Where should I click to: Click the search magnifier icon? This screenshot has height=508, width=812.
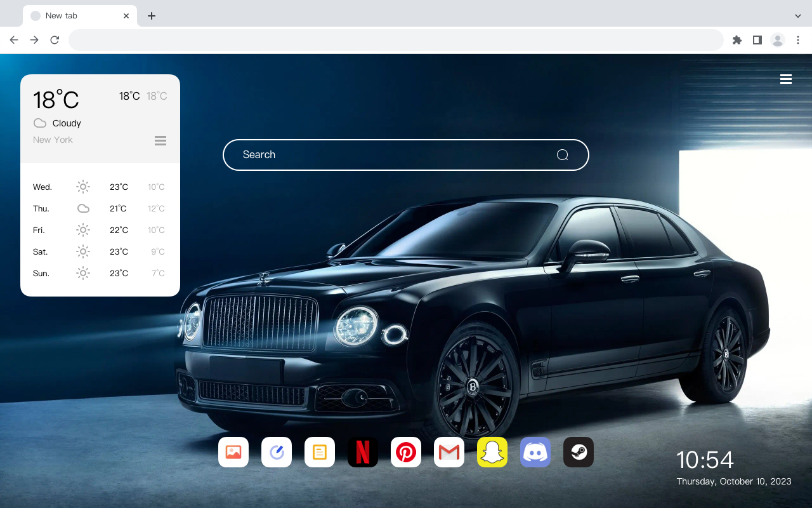coord(562,155)
